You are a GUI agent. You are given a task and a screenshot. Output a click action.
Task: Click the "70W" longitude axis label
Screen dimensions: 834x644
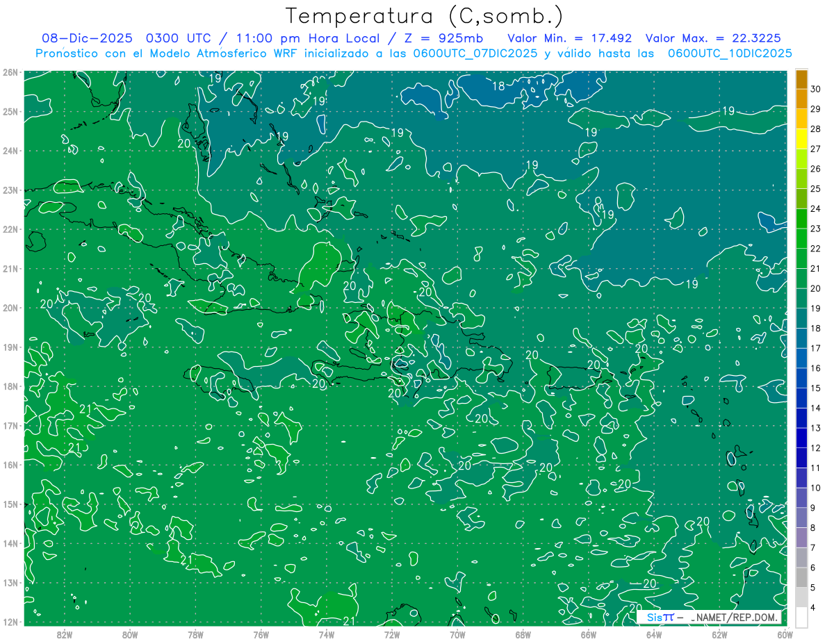point(457,634)
